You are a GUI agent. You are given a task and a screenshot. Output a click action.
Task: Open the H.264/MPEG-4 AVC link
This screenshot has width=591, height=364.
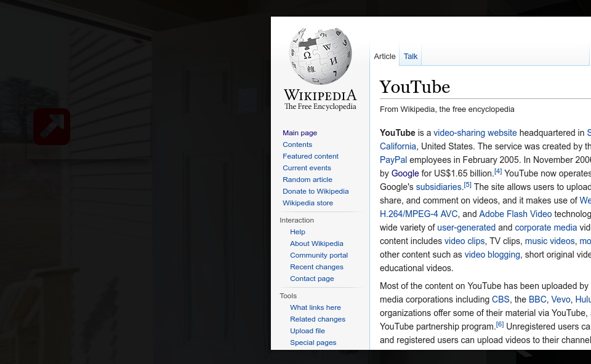[419, 214]
